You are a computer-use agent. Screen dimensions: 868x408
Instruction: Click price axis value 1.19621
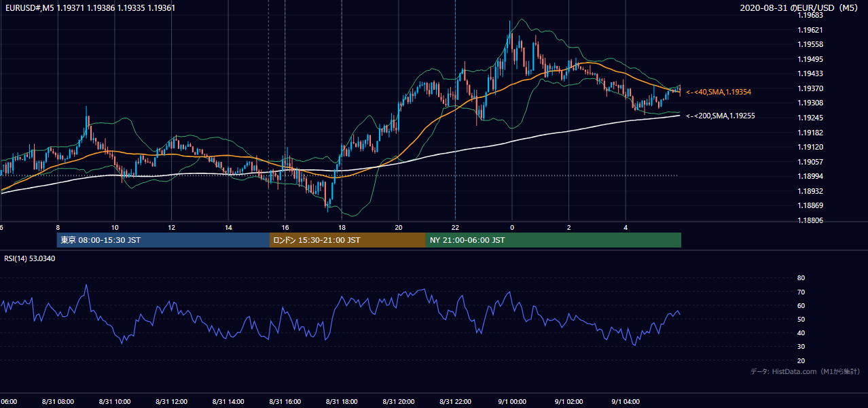pyautogui.click(x=810, y=30)
